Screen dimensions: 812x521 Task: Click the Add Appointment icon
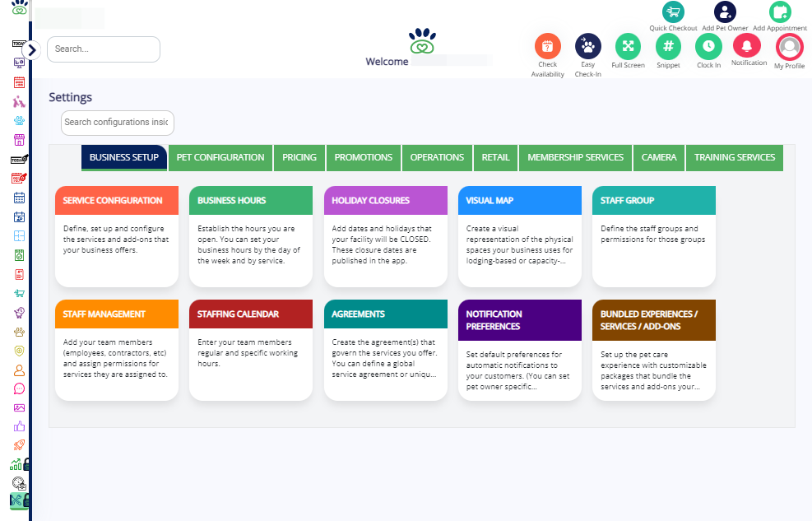pyautogui.click(x=780, y=12)
